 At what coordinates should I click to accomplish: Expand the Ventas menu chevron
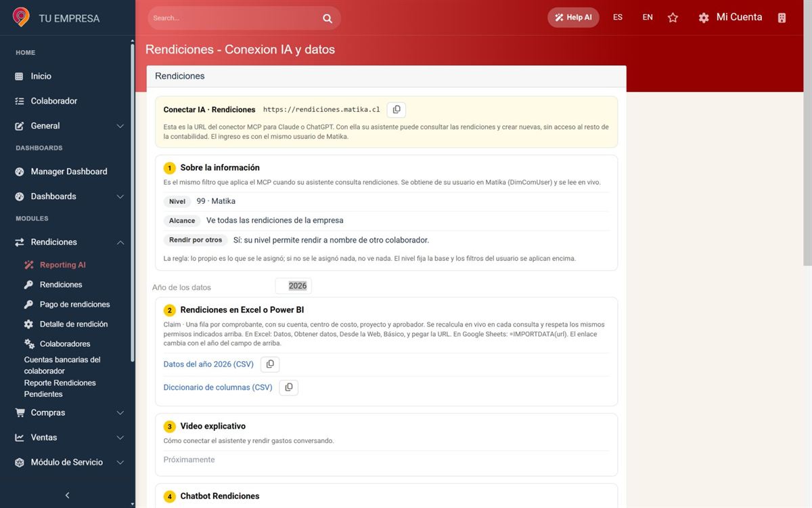coord(120,438)
